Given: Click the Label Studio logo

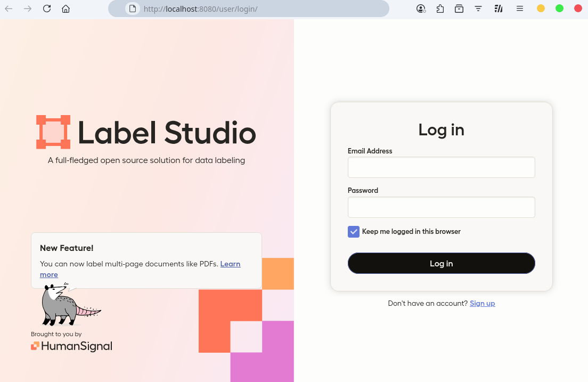Looking at the screenshot, I should (x=146, y=132).
